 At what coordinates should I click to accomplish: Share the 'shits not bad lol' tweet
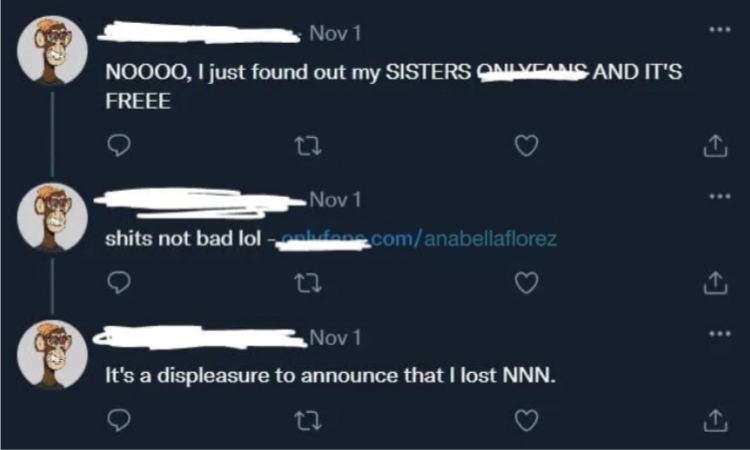point(715,283)
